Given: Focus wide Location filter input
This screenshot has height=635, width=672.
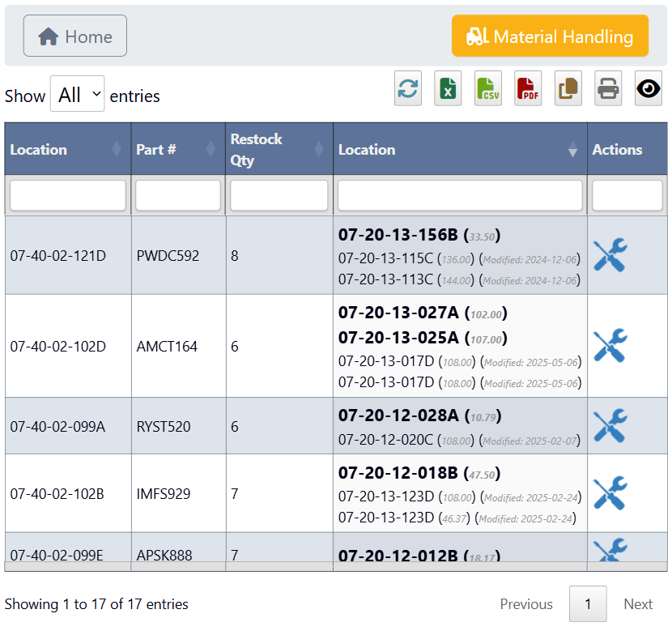Looking at the screenshot, I should pos(460,195).
